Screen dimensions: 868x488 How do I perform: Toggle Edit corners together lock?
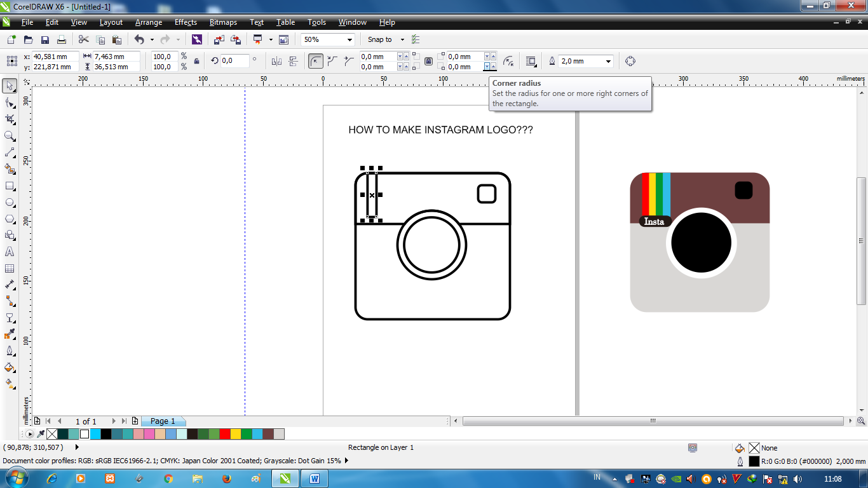point(428,61)
